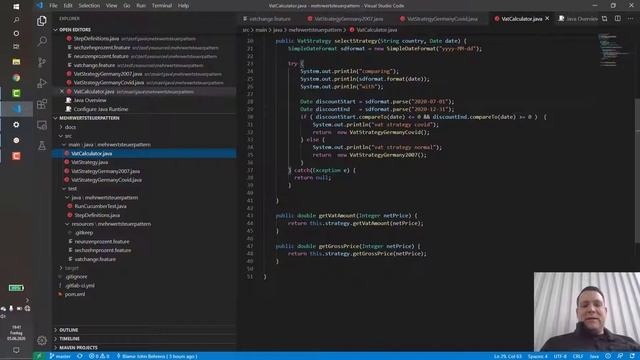The height and width of the screenshot is (360, 640).
Task: Open RunCucumberTest.java in explorer tree
Action: [x=100, y=206]
